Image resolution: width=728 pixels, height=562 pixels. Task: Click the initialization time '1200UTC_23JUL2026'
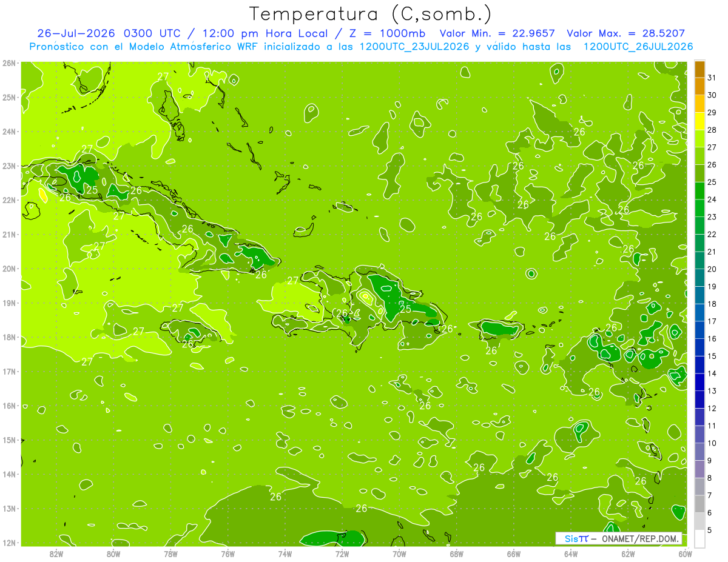coord(414,47)
